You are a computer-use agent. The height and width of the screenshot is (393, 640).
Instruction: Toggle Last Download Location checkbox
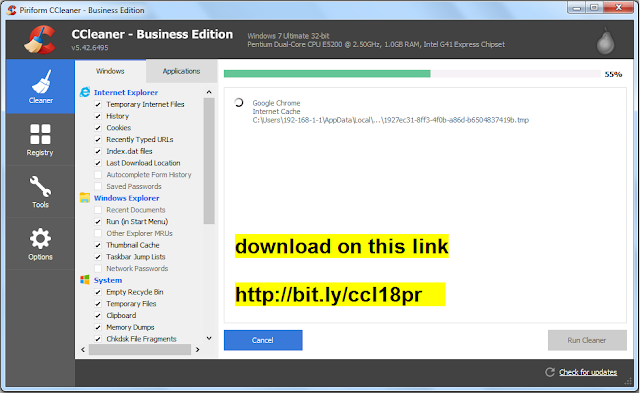(x=98, y=163)
